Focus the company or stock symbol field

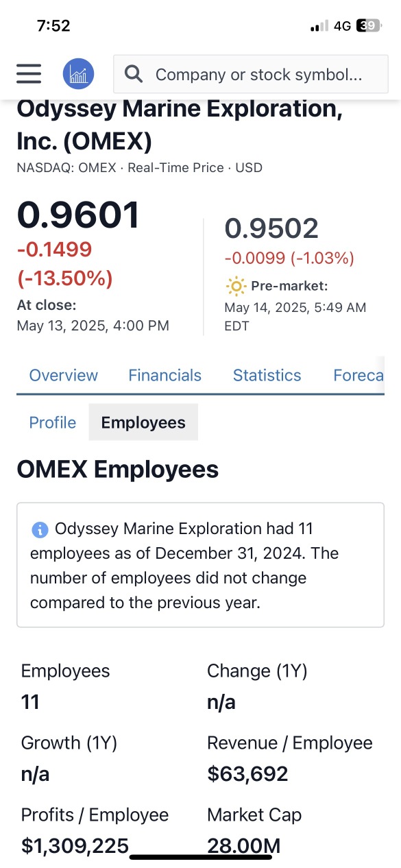point(251,74)
